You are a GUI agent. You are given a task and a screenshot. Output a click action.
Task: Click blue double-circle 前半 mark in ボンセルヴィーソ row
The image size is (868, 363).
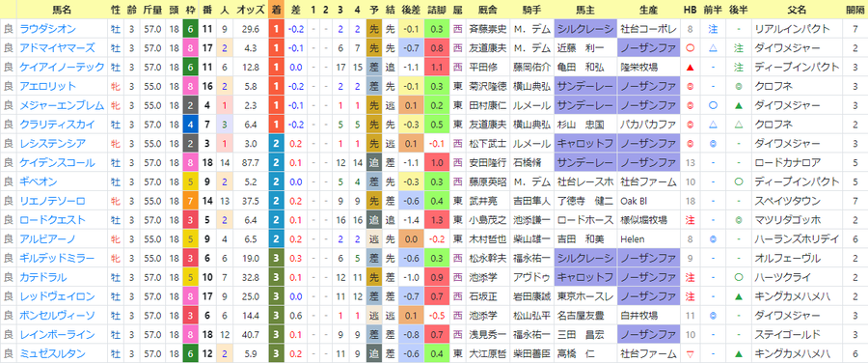(x=713, y=316)
